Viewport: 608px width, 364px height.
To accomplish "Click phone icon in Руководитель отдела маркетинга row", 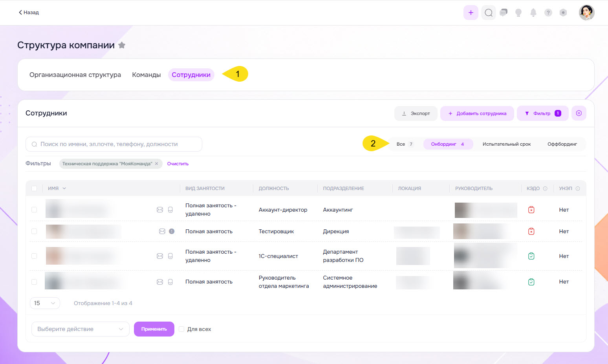I will [x=170, y=282].
